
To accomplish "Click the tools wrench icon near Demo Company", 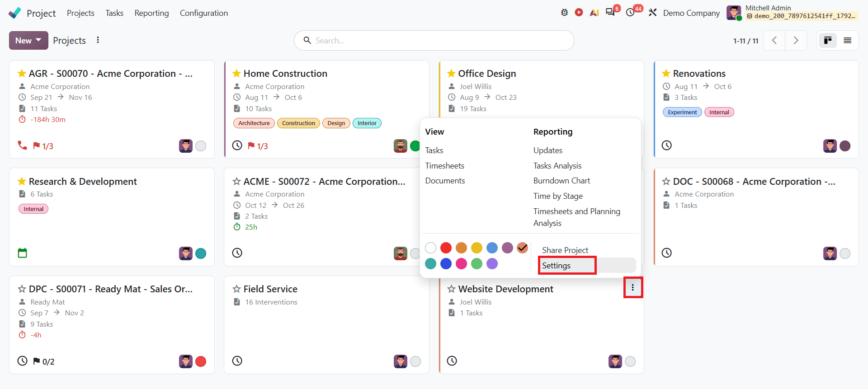I will point(652,13).
